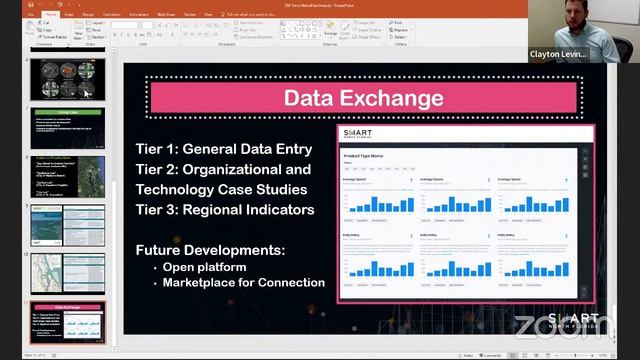Switch to the Review tab
640x360 pixels.
click(189, 14)
